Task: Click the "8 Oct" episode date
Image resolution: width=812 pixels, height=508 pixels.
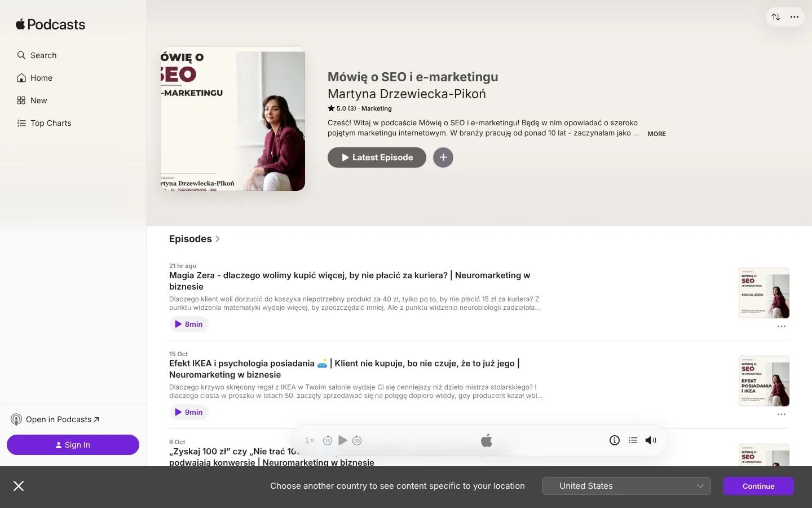Action: (x=177, y=442)
